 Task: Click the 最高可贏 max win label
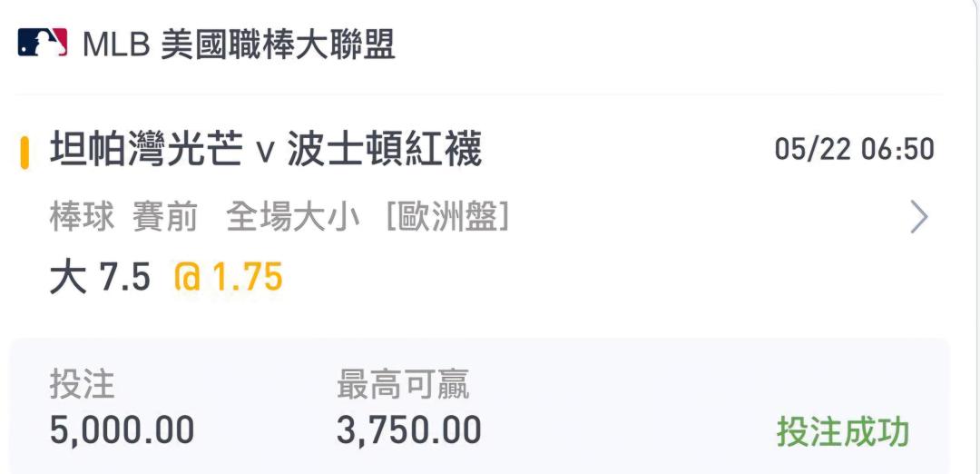403,384
